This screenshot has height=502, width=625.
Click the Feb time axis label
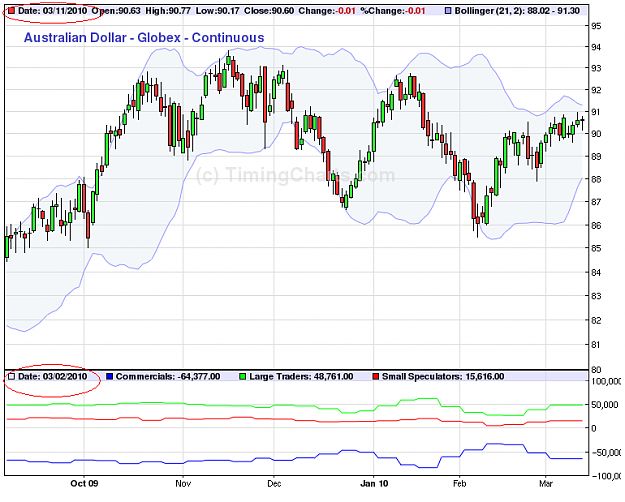[x=460, y=484]
